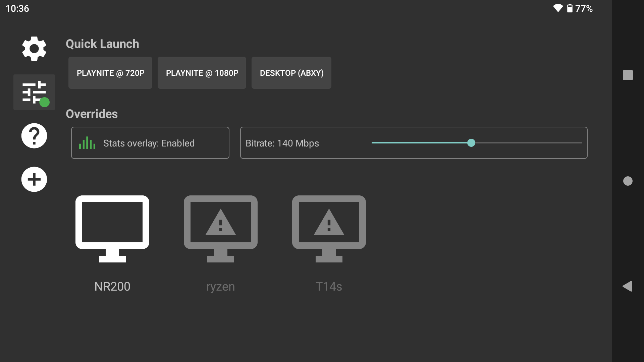Launch Playnite at 720p
Viewport: 644px width, 362px height.
[x=110, y=73]
